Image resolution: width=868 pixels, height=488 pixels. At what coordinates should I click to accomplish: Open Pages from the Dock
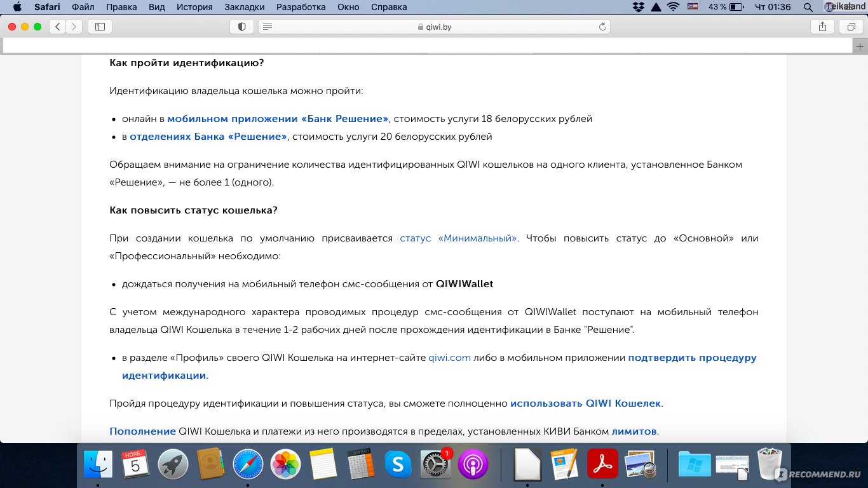[564, 464]
